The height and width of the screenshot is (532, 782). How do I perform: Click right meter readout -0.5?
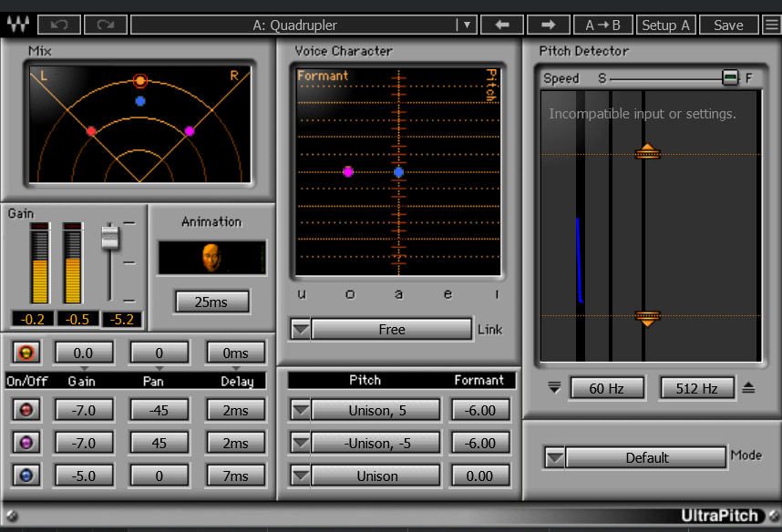pyautogui.click(x=77, y=319)
